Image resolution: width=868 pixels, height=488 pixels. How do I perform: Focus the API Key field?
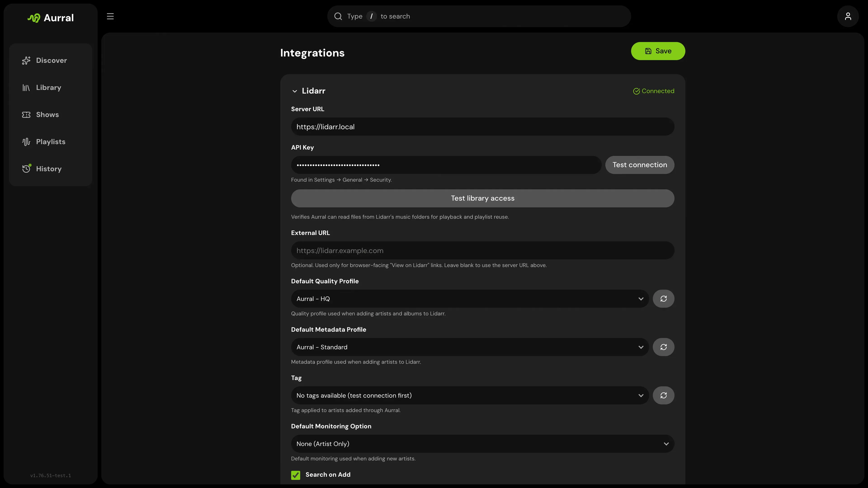pos(446,165)
